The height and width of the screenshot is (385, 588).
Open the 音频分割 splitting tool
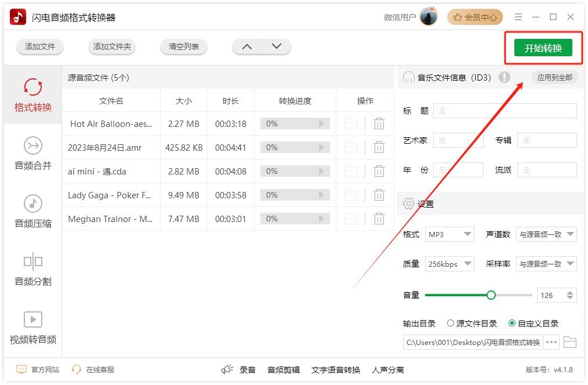coord(32,270)
